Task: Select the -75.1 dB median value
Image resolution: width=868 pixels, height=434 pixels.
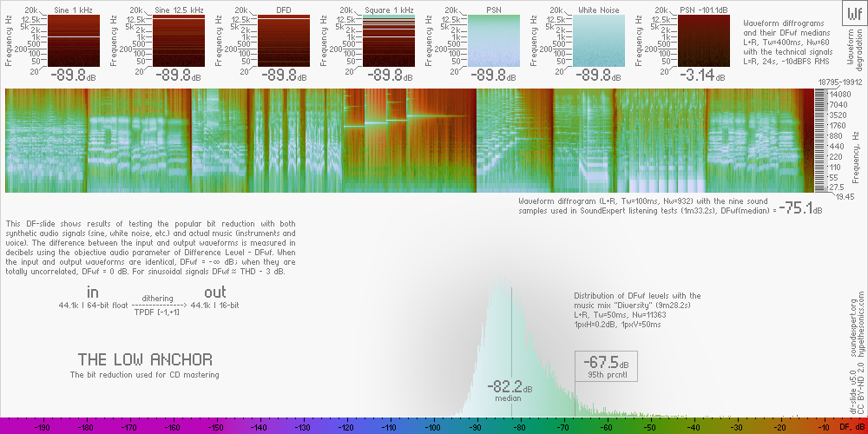Action: coord(800,209)
